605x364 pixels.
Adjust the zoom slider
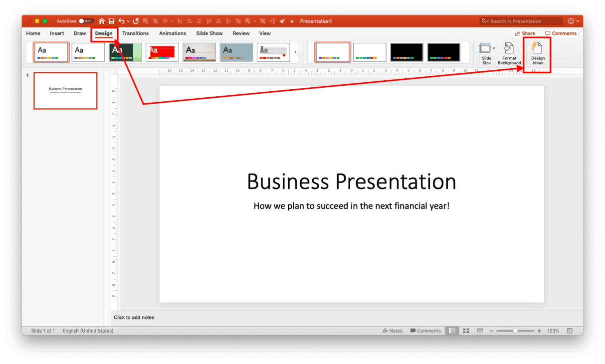515,330
